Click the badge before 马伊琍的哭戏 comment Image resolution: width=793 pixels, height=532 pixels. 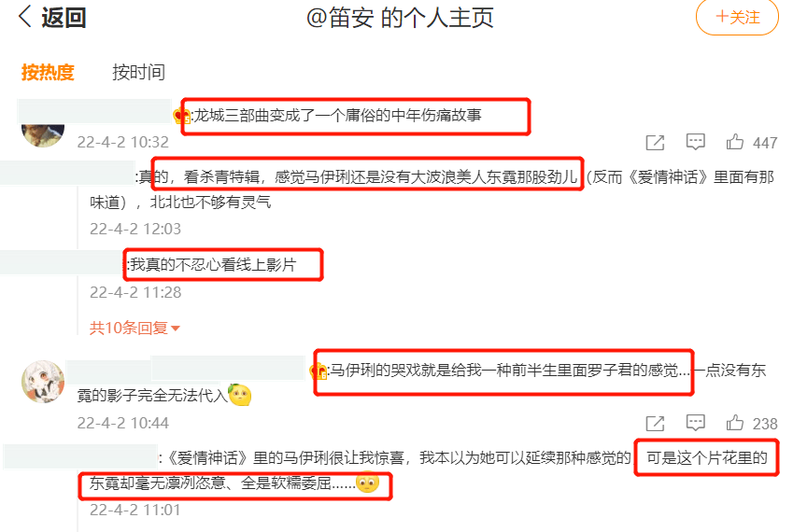coord(319,371)
